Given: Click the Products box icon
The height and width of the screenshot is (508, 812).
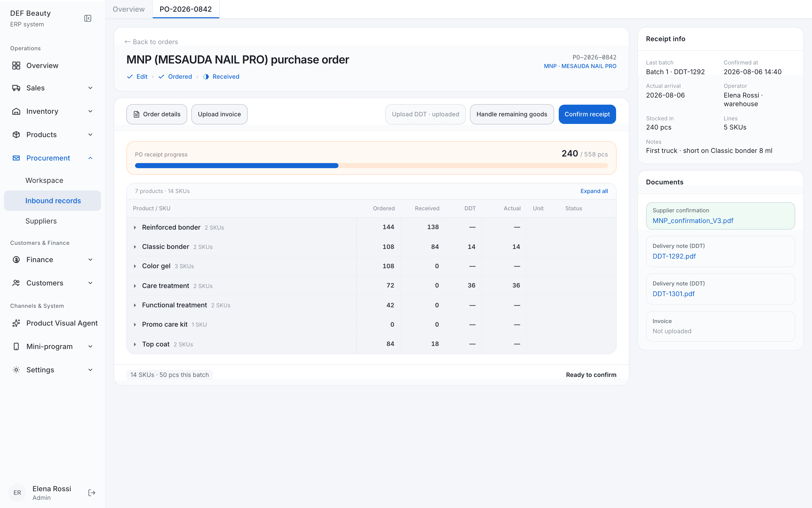Looking at the screenshot, I should click(x=16, y=135).
